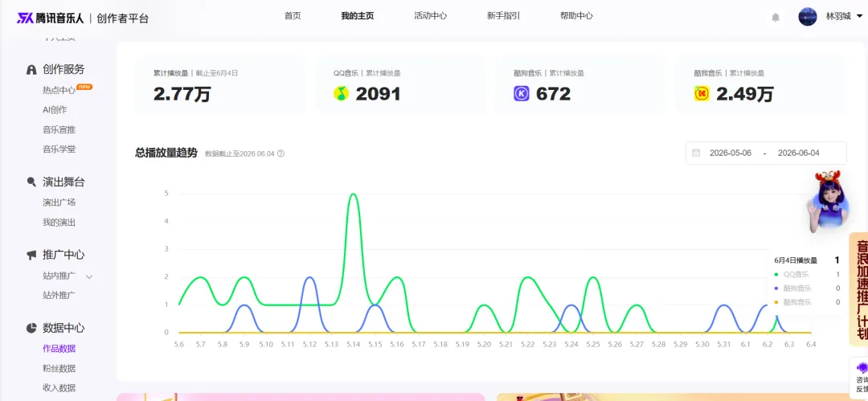Click the 酷狗音乐 platform icon

click(522, 93)
